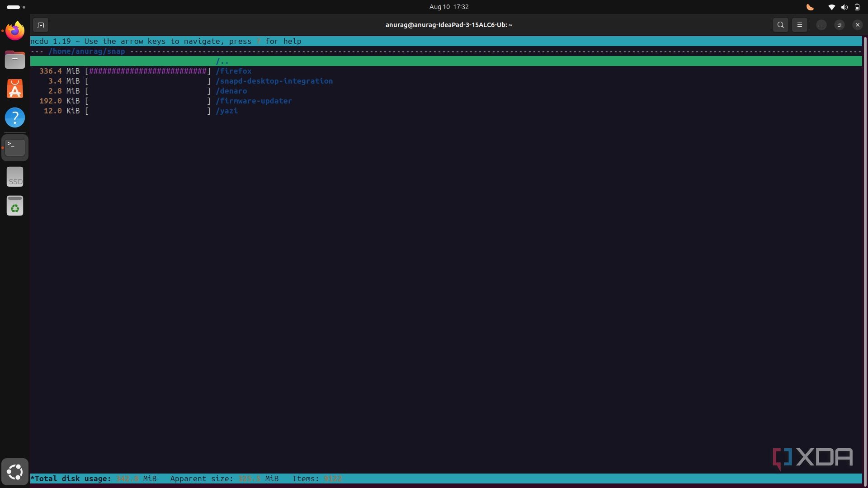The height and width of the screenshot is (488, 868).
Task: Restore the terminal window size
Action: (840, 25)
